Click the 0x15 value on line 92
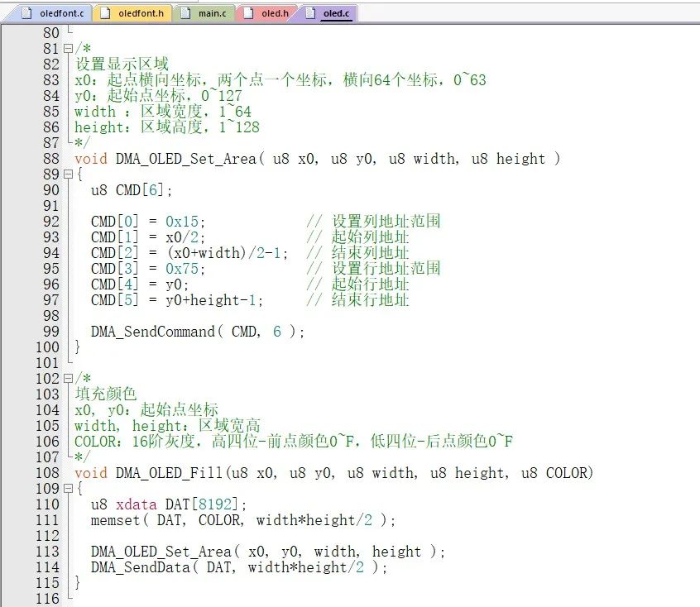 [x=182, y=222]
